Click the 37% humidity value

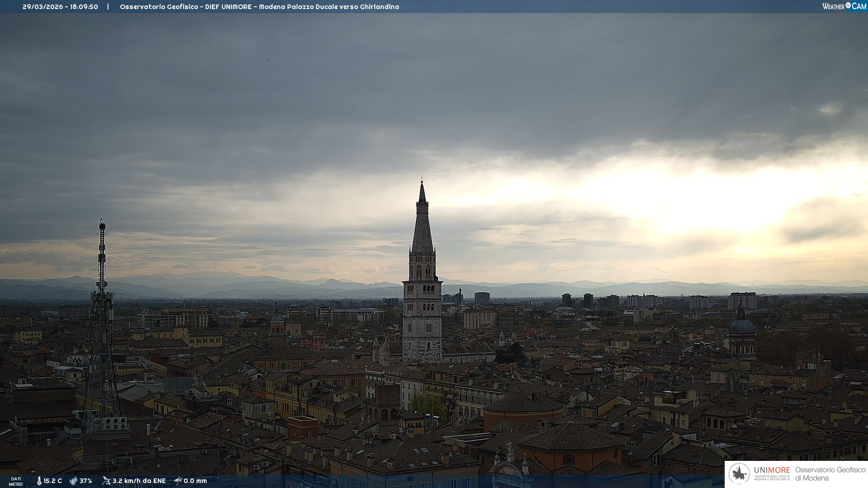click(x=86, y=481)
